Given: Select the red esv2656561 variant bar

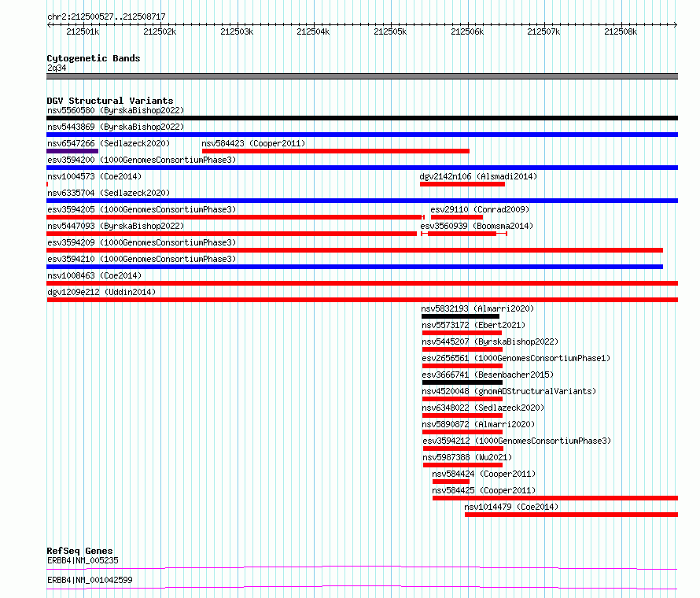Looking at the screenshot, I should 462,366.
